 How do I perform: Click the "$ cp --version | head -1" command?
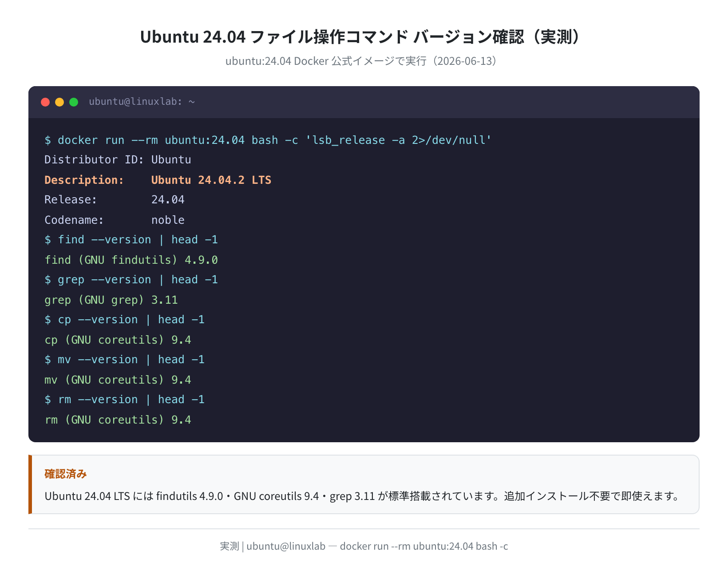[125, 320]
